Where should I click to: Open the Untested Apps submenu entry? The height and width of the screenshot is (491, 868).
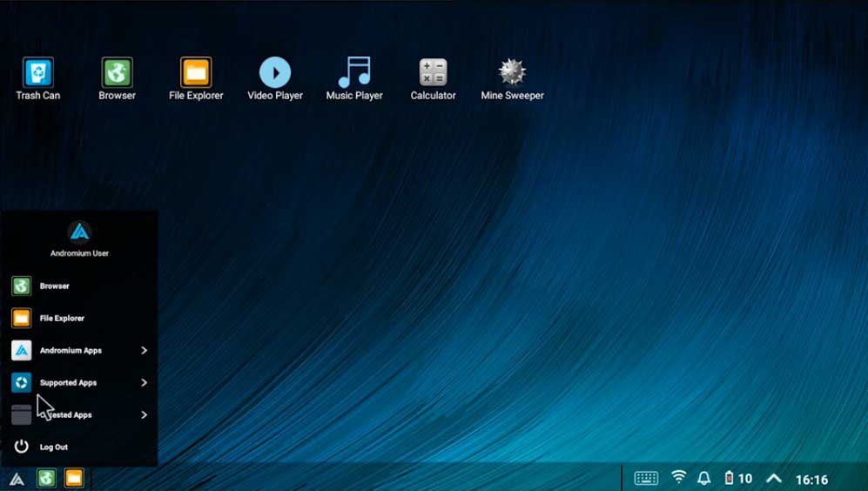pyautogui.click(x=79, y=414)
